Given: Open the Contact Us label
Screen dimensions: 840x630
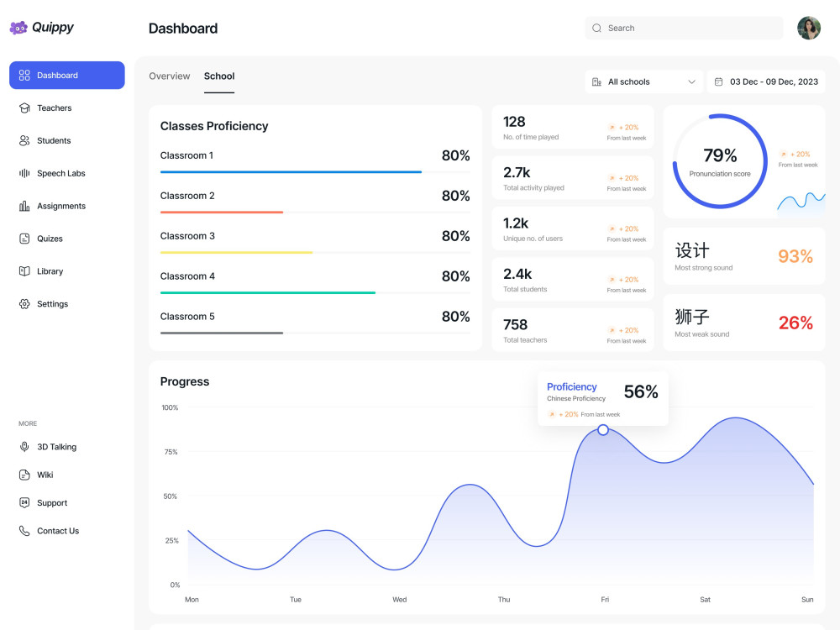Looking at the screenshot, I should [x=58, y=531].
